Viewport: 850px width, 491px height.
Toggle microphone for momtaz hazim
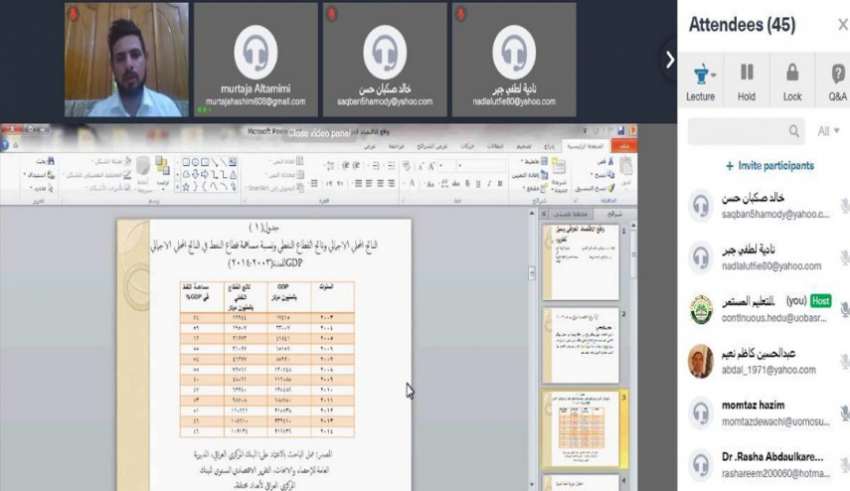(x=844, y=413)
